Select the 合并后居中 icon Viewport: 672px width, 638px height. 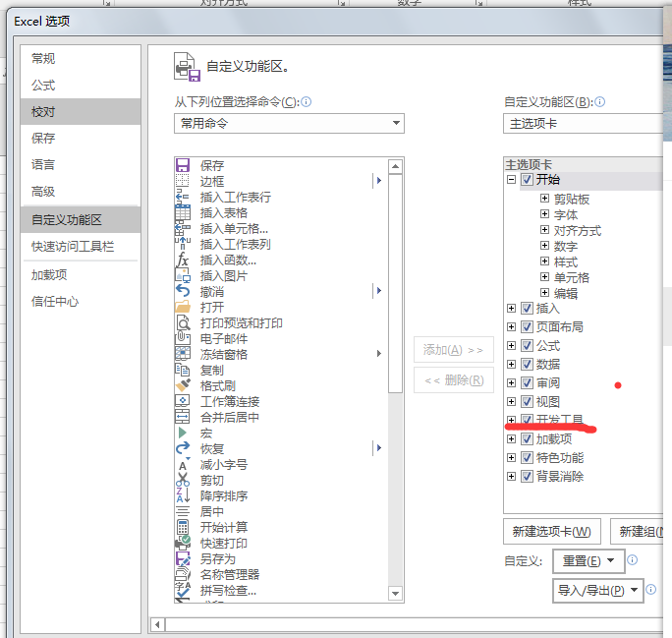click(183, 417)
